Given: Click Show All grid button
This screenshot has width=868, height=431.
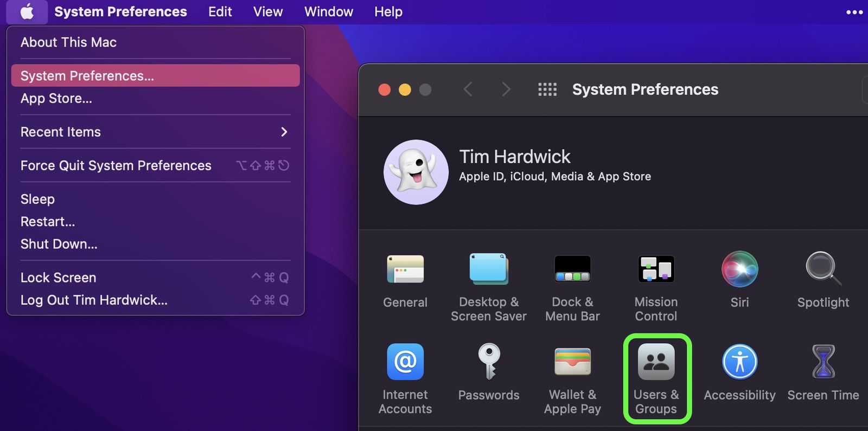Looking at the screenshot, I should [x=547, y=89].
